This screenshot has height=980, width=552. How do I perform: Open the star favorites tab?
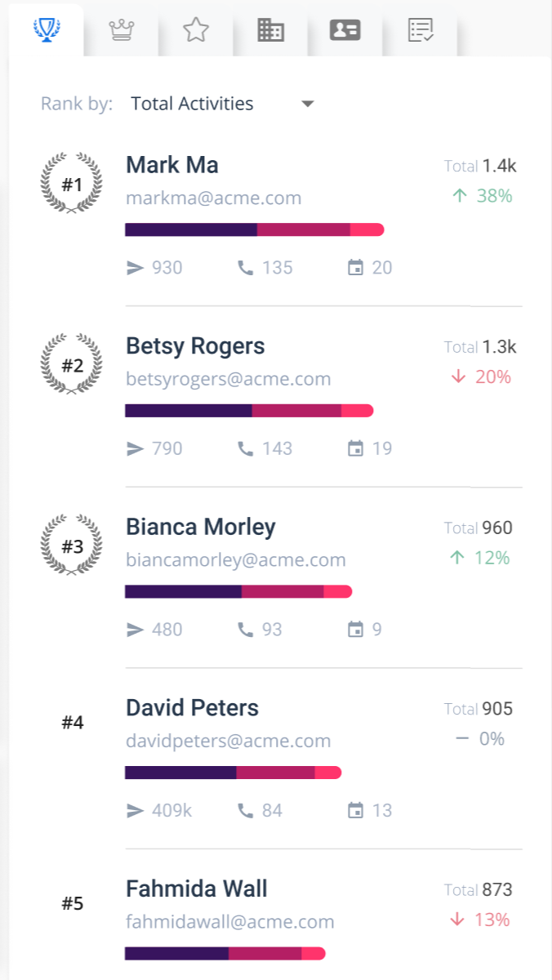tap(196, 30)
